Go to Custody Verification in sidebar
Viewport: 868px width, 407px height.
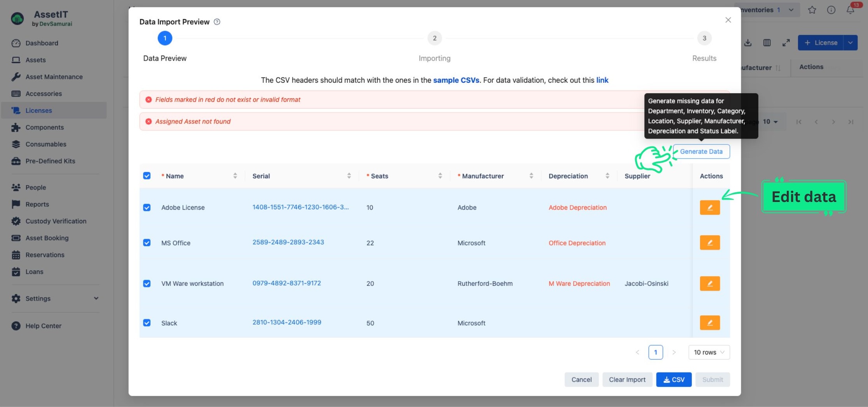pos(56,221)
